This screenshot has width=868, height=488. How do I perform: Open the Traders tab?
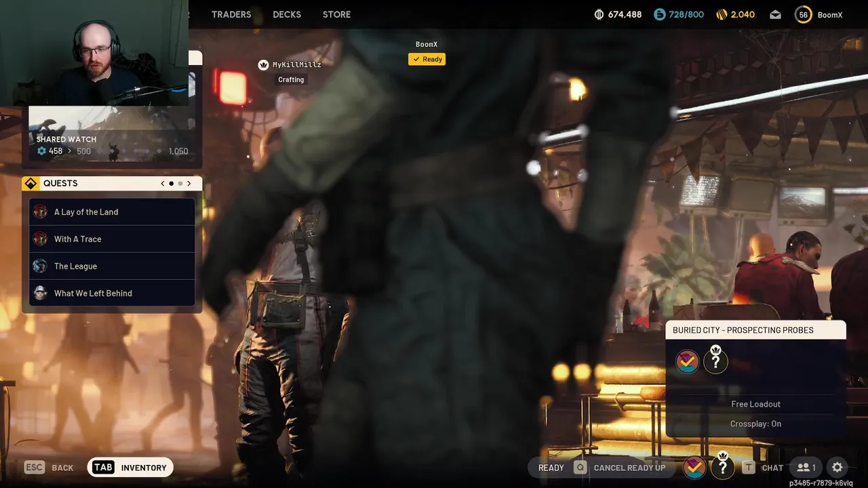[x=231, y=14]
